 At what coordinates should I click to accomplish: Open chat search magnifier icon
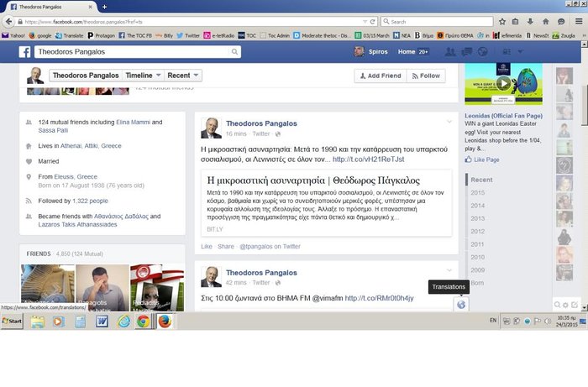pyautogui.click(x=557, y=305)
